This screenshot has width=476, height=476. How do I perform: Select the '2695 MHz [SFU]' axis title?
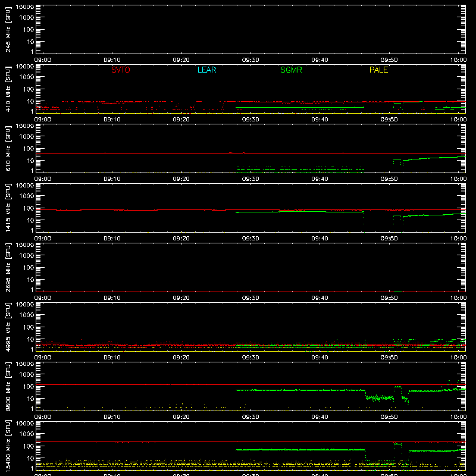[x=8, y=267]
